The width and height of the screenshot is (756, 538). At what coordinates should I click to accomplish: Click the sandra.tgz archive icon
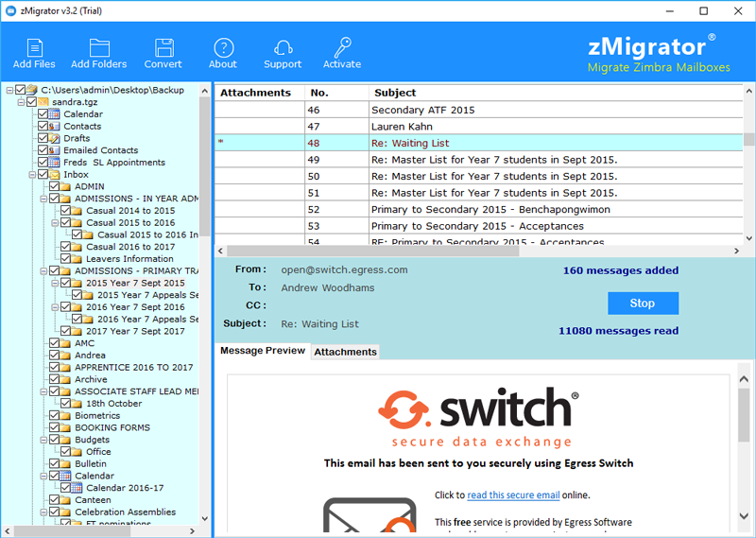[x=43, y=102]
